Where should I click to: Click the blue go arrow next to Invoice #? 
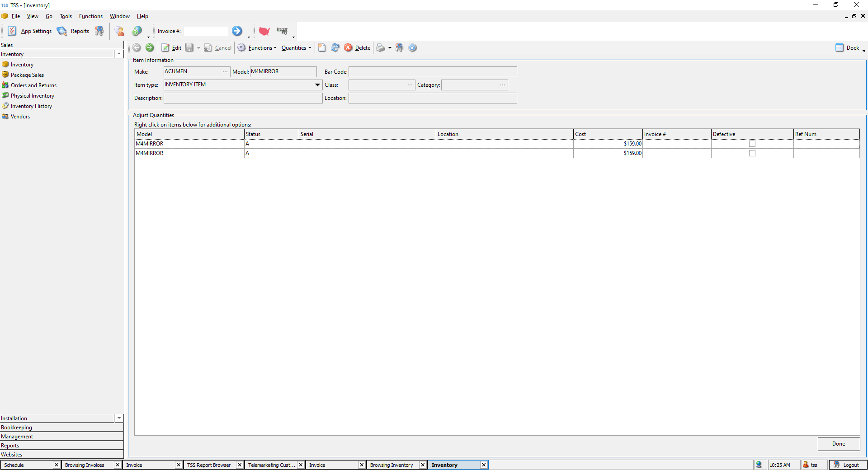(237, 31)
